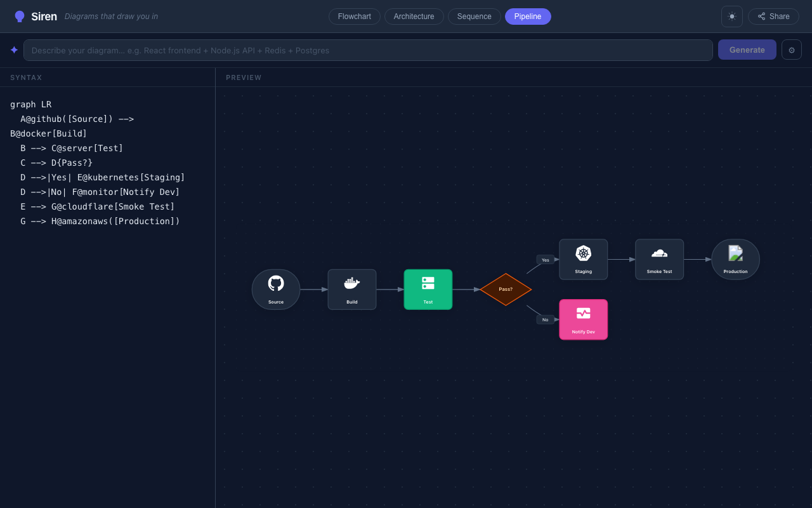
Task: Click the 'H@amazonaws([Production])' syntax line
Action: 100,221
